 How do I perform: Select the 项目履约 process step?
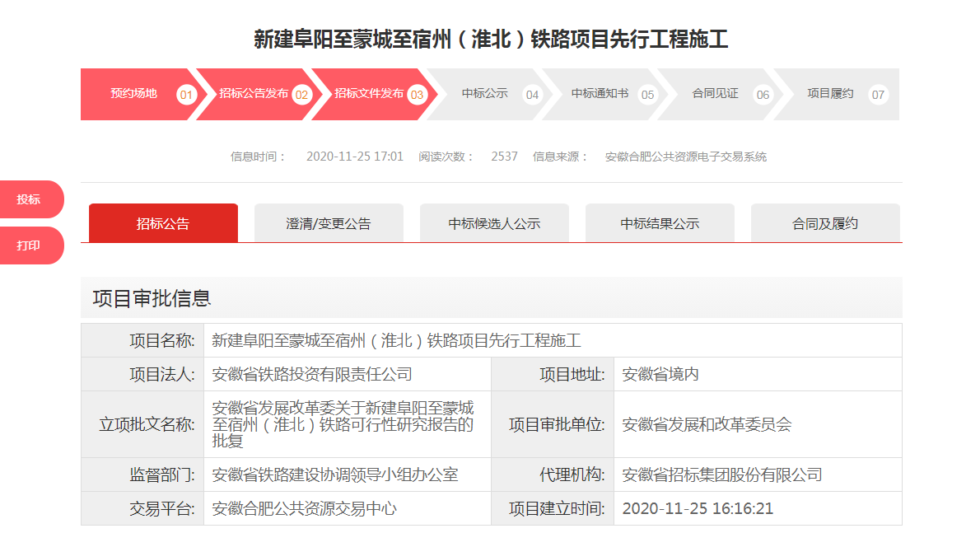[830, 94]
